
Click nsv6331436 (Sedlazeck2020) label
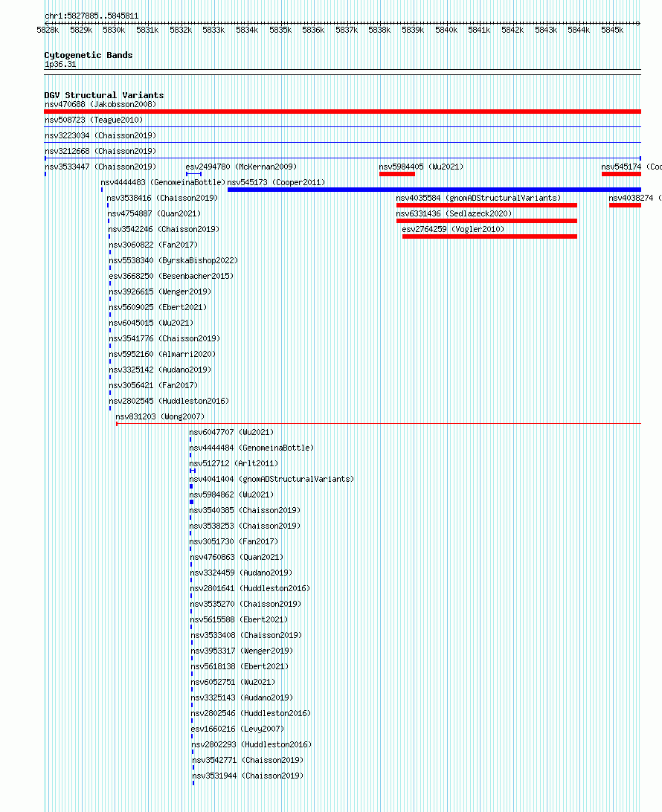454,213
